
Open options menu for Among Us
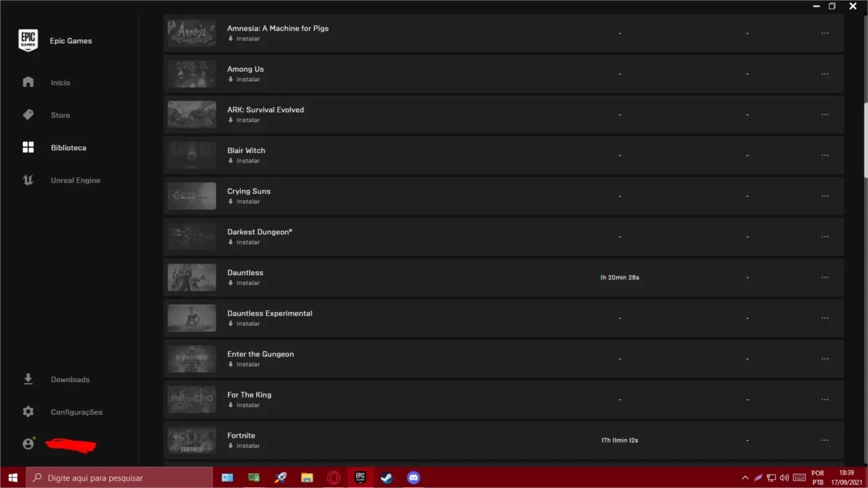point(825,74)
